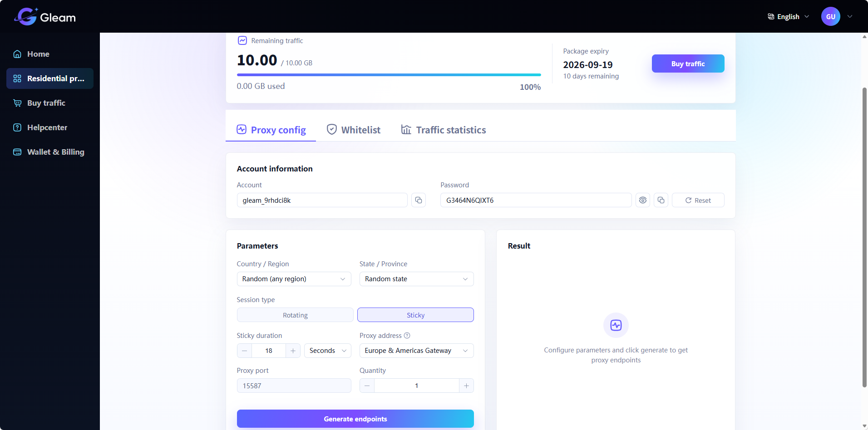
Task: Open Country / Region dropdown
Action: (294, 279)
